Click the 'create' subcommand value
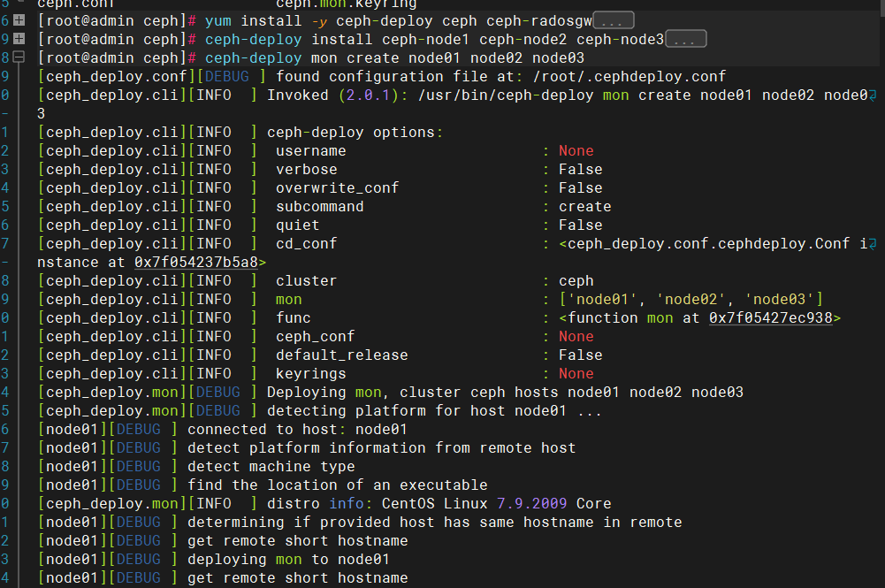The width and height of the screenshot is (885, 588). pyautogui.click(x=584, y=207)
